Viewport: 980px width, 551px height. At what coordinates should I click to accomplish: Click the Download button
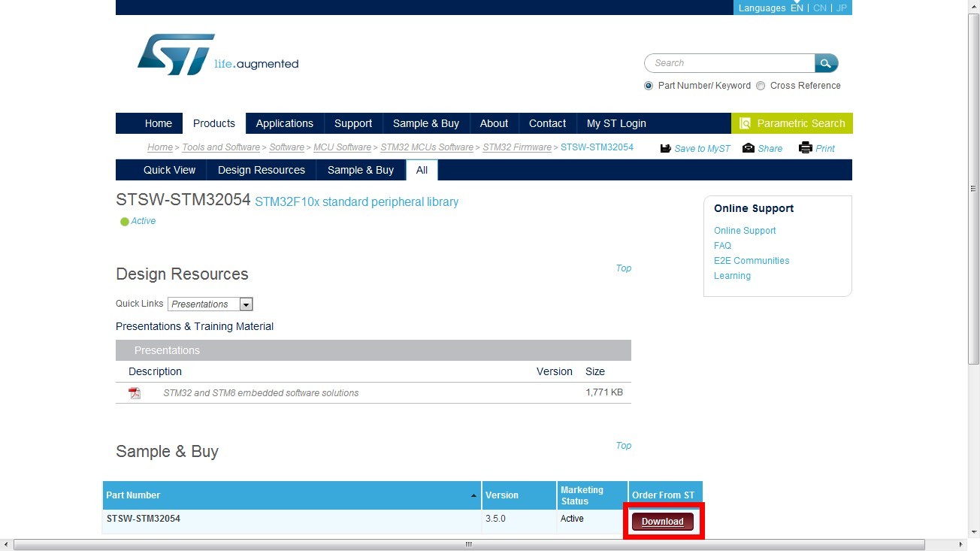tap(663, 522)
